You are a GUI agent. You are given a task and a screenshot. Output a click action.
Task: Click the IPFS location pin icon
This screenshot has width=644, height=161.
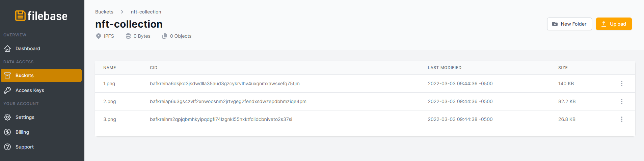[99, 36]
